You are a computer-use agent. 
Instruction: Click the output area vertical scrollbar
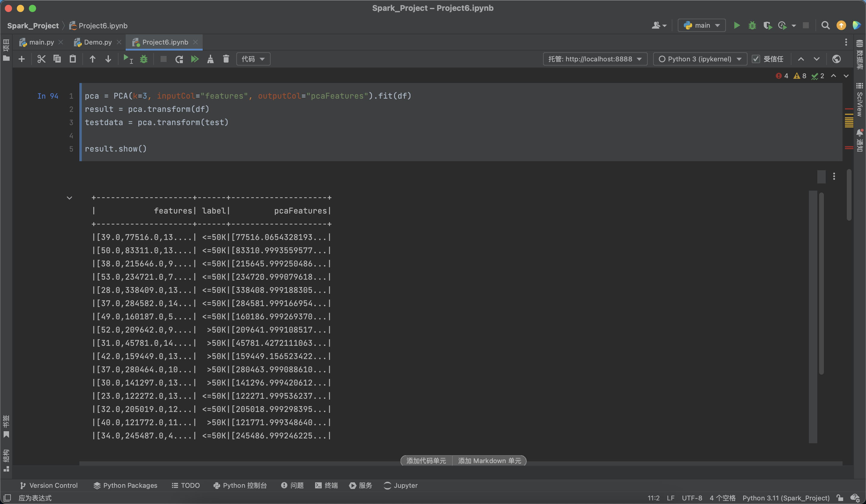point(821,283)
